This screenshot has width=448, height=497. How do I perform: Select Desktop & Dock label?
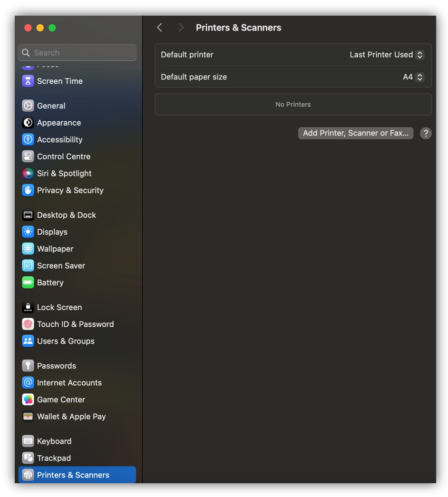tap(67, 215)
